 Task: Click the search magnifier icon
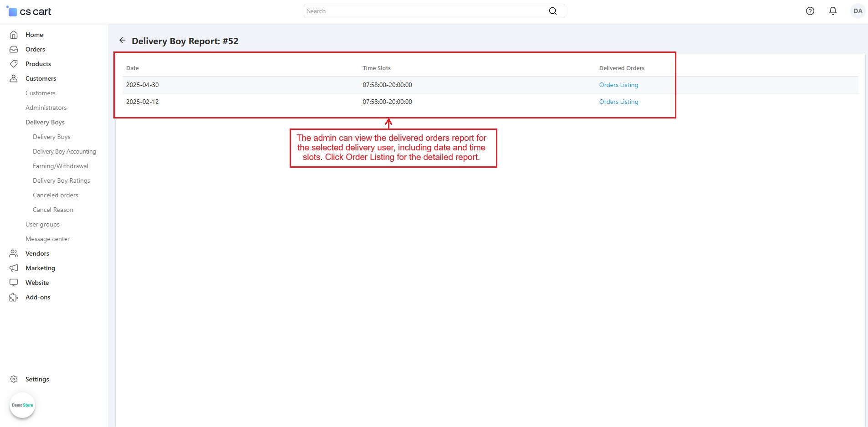pos(552,11)
